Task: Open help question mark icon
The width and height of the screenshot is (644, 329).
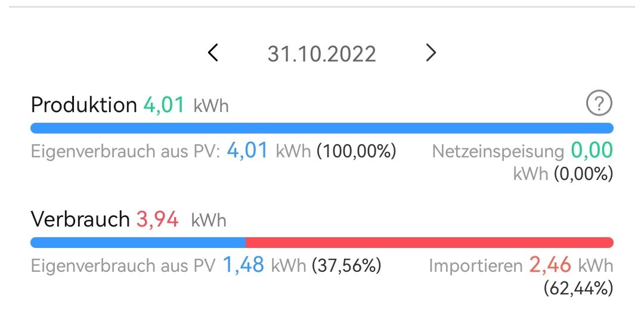Action: click(599, 104)
